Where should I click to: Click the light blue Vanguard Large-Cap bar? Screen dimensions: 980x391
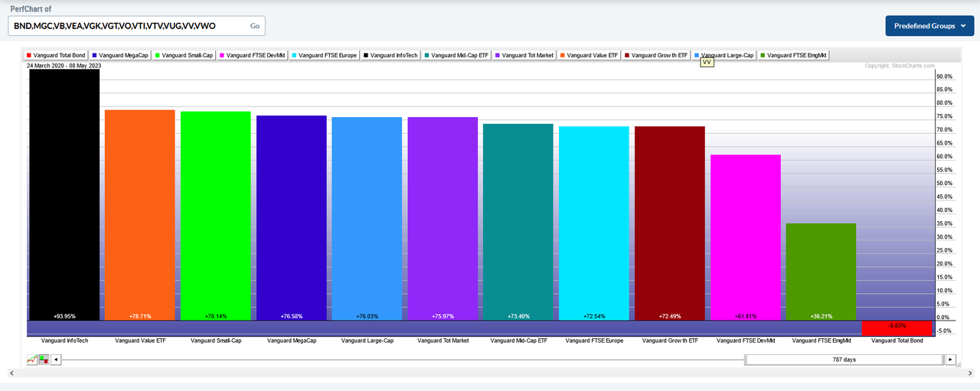pos(367,219)
